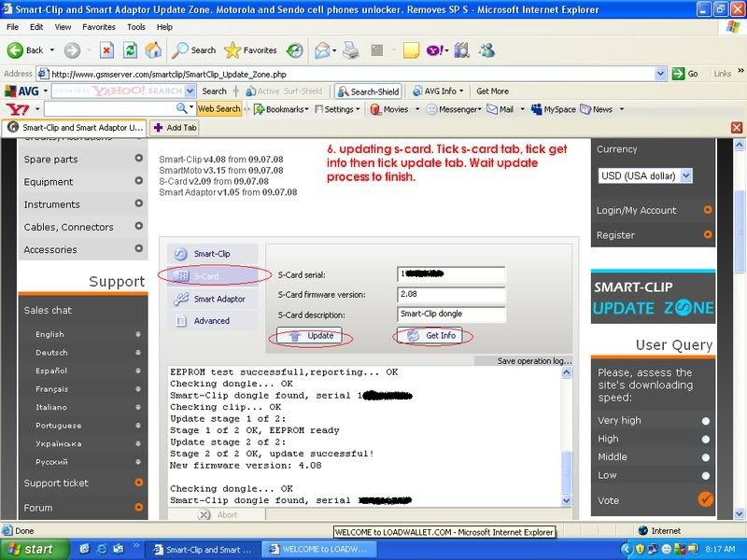Stop page loading with red X icon
The height and width of the screenshot is (560, 747).
pos(106,50)
